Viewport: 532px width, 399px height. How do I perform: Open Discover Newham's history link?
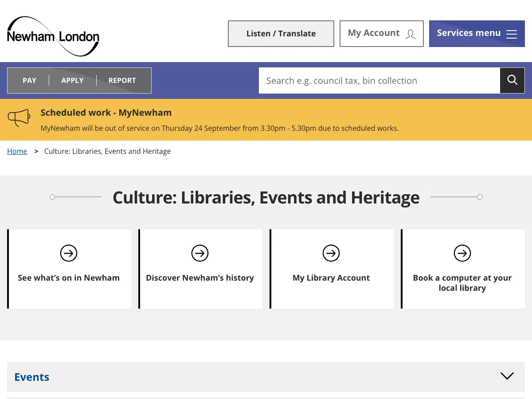(x=200, y=269)
